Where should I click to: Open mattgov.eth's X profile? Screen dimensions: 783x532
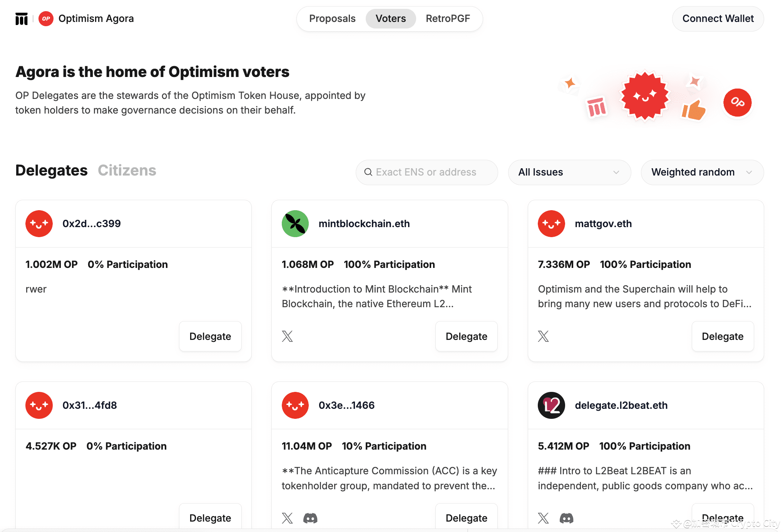coord(543,336)
